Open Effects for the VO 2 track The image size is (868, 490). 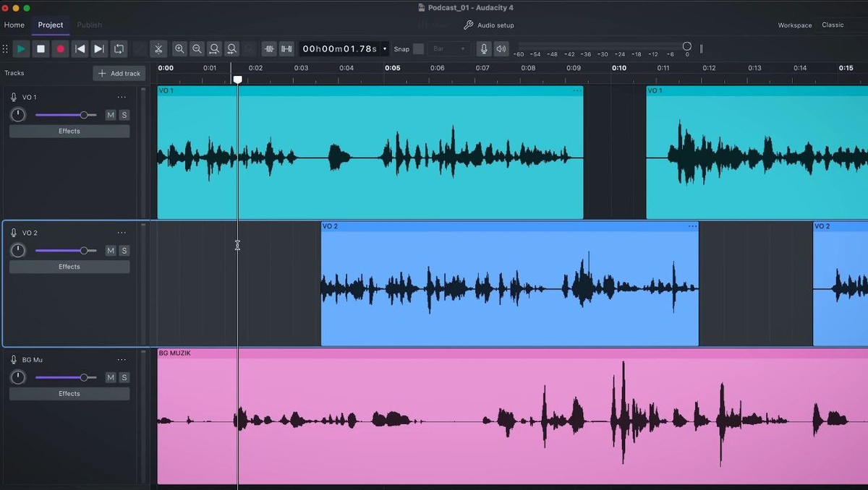point(69,267)
